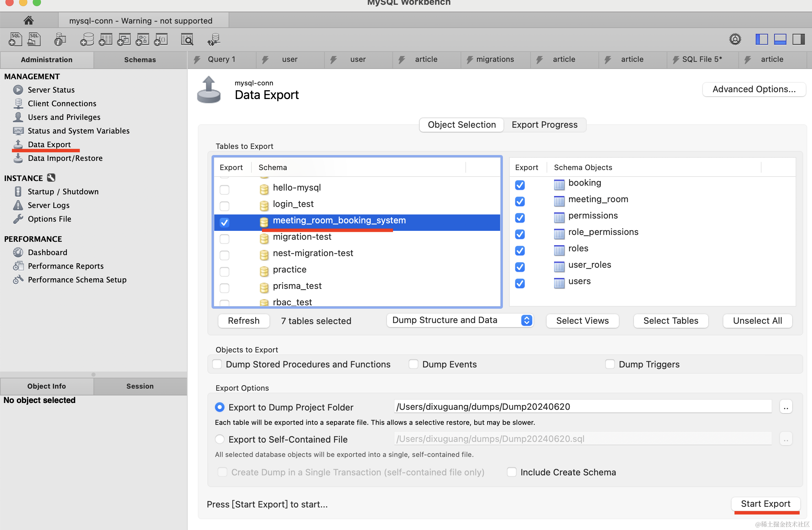
Task: Select Export to Self-Contained File
Action: (220, 439)
